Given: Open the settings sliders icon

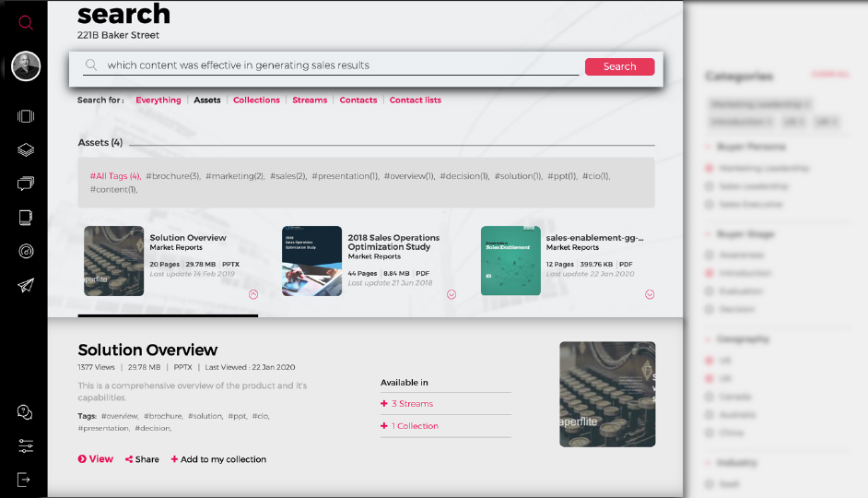Looking at the screenshot, I should [x=26, y=446].
